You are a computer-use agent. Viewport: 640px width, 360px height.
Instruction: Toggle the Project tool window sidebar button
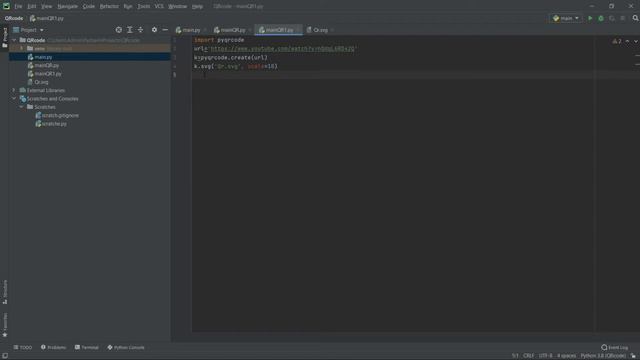[5, 38]
